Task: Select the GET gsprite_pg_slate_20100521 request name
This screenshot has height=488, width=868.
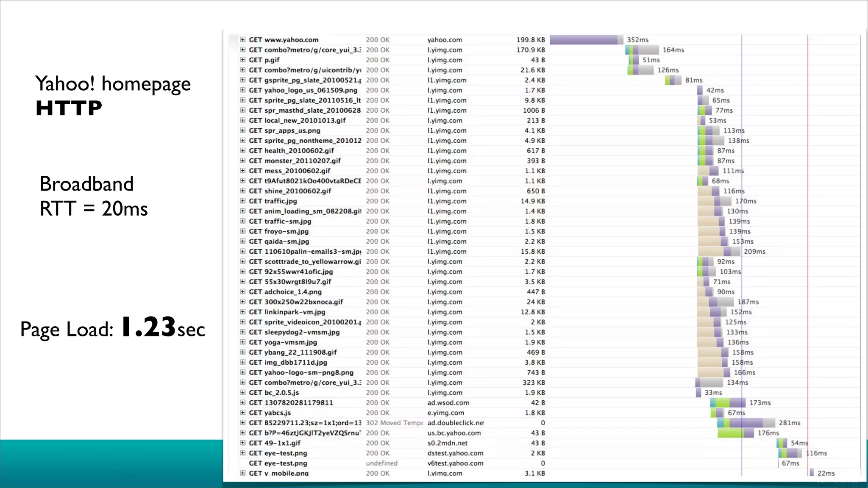Action: click(x=305, y=80)
